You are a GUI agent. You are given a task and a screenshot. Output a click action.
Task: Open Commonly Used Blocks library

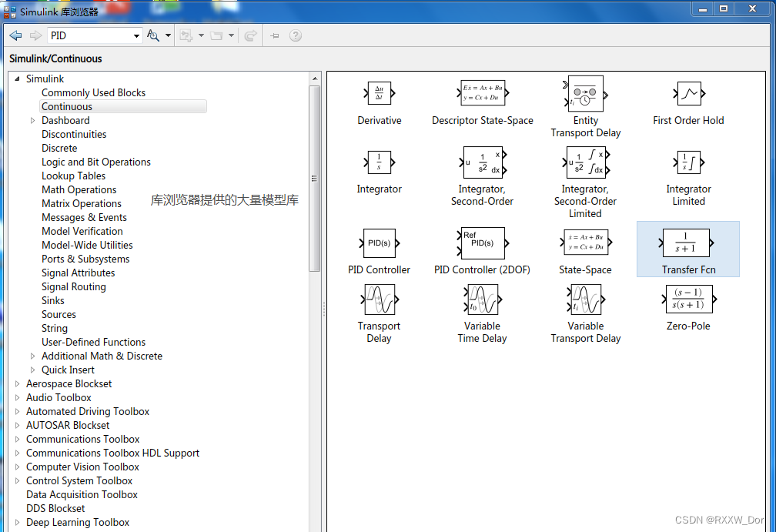[94, 92]
